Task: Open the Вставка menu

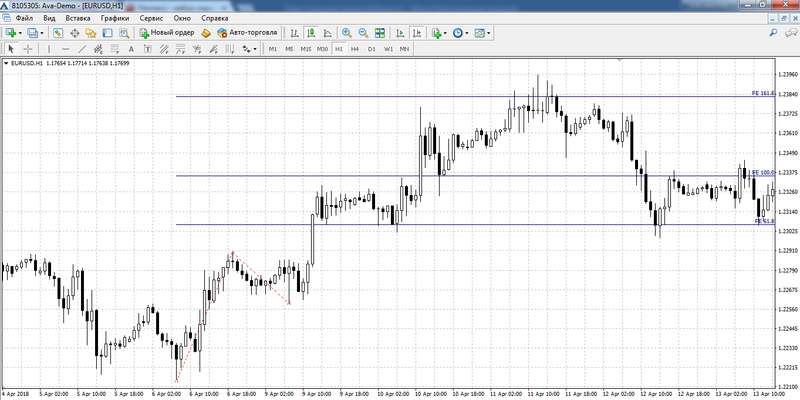Action: pyautogui.click(x=78, y=18)
